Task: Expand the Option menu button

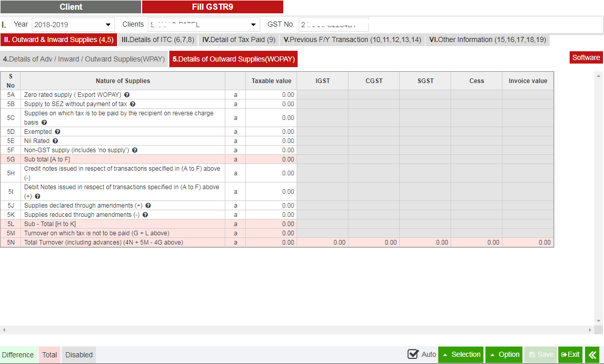Action: click(x=504, y=355)
